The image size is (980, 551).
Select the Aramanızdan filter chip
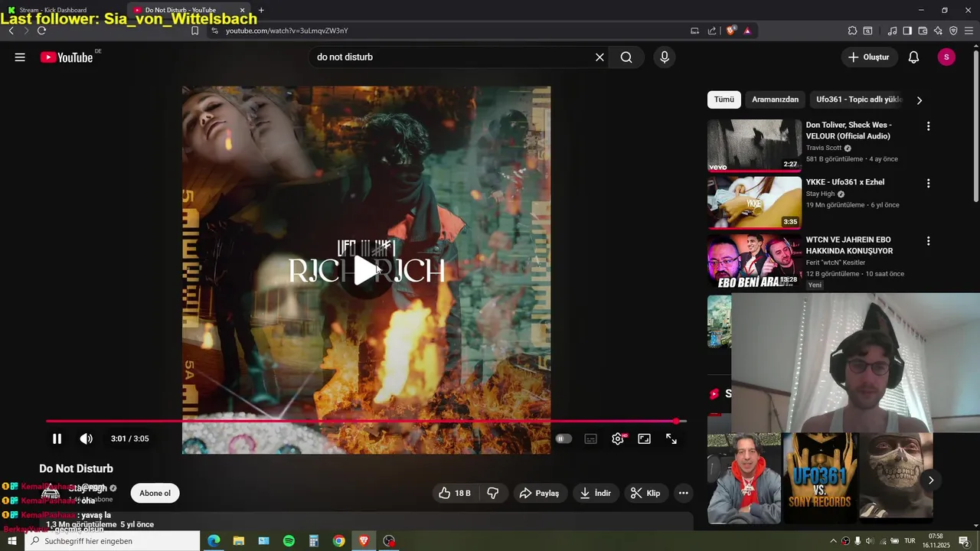click(x=775, y=99)
